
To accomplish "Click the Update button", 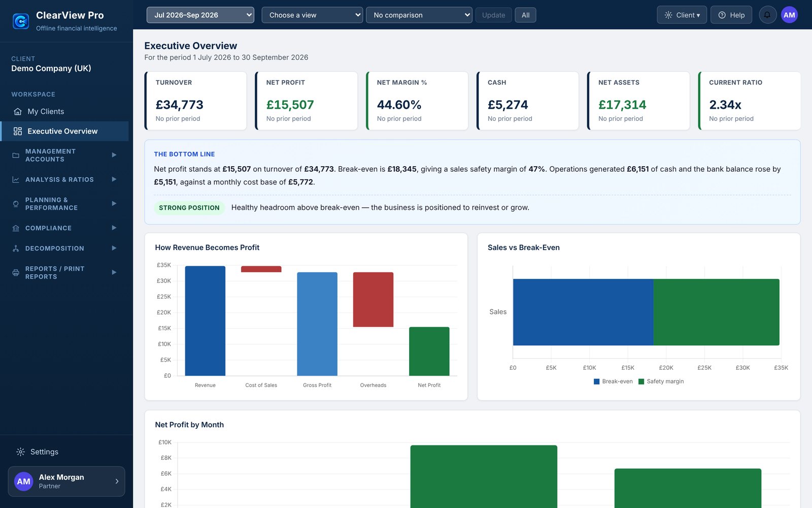I will (x=493, y=15).
